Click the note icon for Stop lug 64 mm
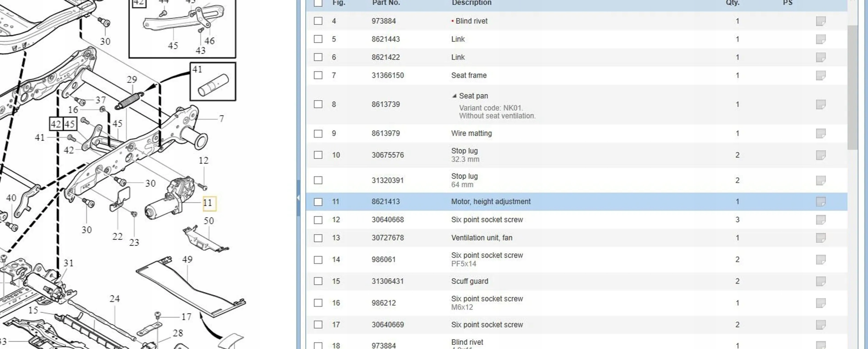Image resolution: width=868 pixels, height=349 pixels. point(821,181)
